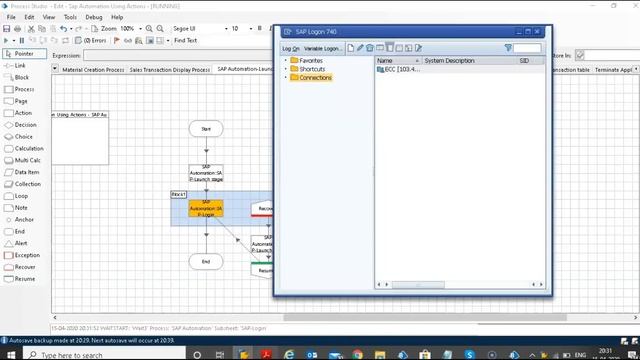This screenshot has width=640, height=360.
Task: Select the Pointer tool
Action: click(x=24, y=53)
